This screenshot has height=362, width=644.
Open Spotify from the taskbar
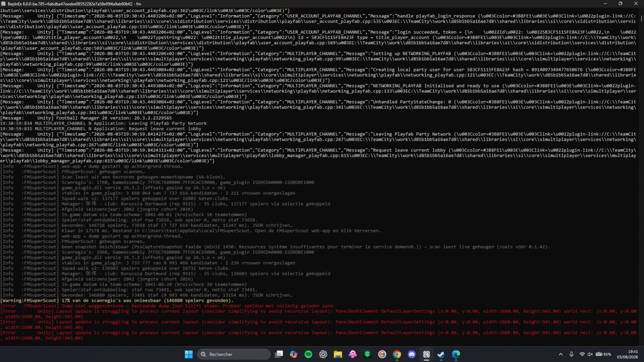pos(308,354)
